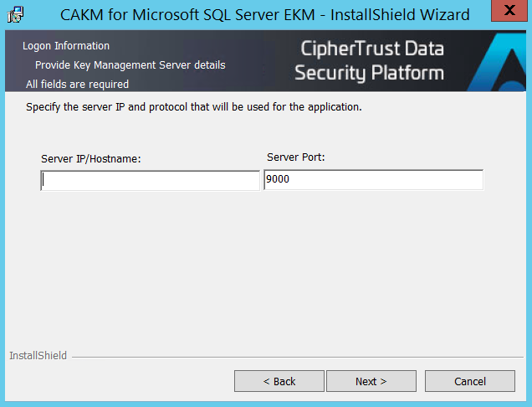532x407 pixels.
Task: Go back with the Back button
Action: (279, 381)
